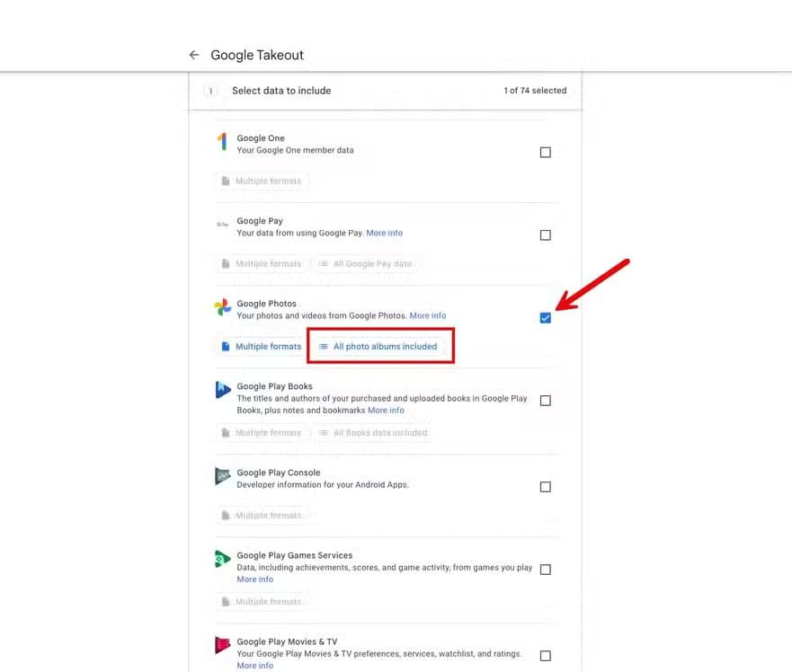The height and width of the screenshot is (672, 792).
Task: Click the Google Play Games Services icon
Action: (222, 559)
